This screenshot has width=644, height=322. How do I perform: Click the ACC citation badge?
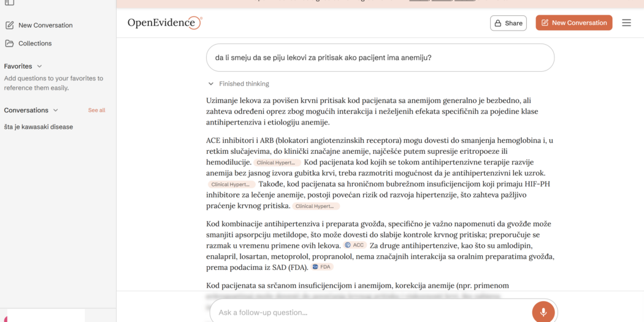click(x=355, y=245)
